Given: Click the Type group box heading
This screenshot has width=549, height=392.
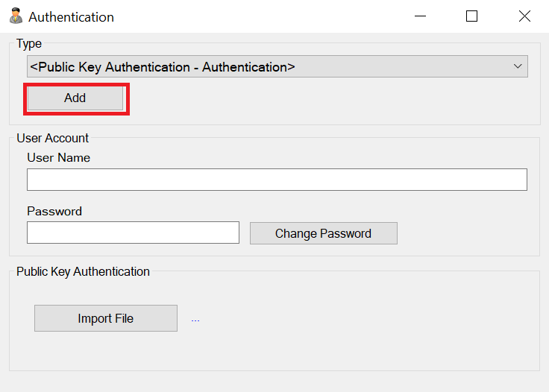Looking at the screenshot, I should click(x=29, y=44).
